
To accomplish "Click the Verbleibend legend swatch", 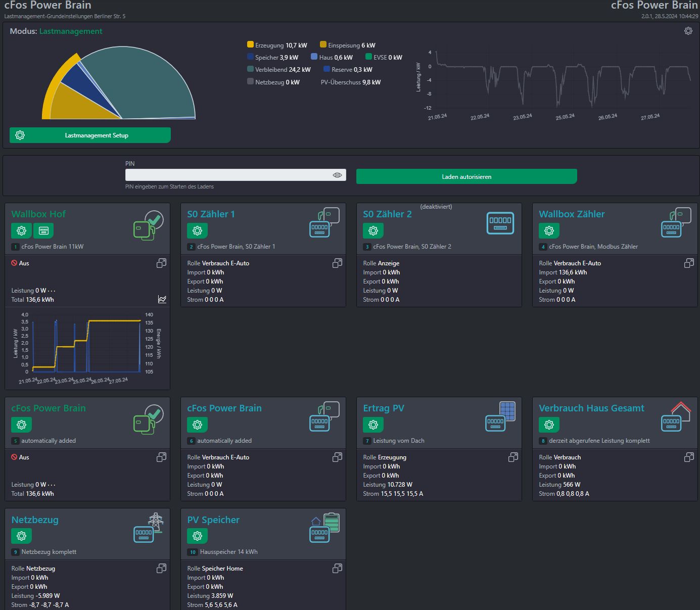I will [x=250, y=69].
